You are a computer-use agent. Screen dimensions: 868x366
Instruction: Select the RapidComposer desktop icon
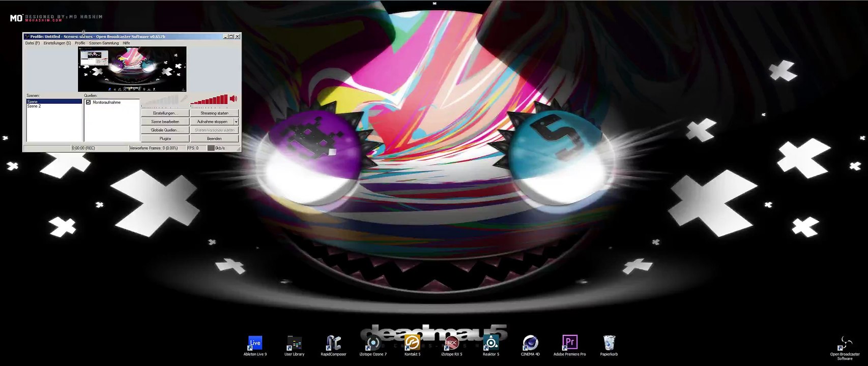click(333, 346)
